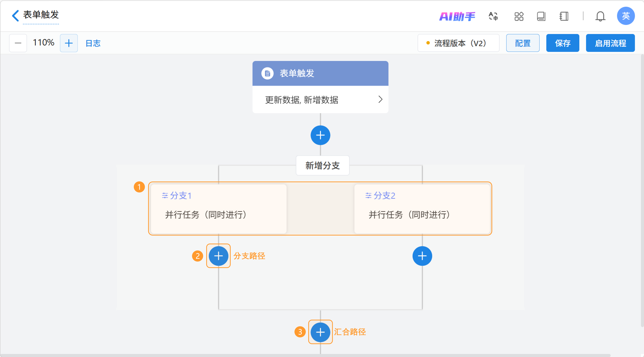Click the notebook icon in header

coord(564,17)
